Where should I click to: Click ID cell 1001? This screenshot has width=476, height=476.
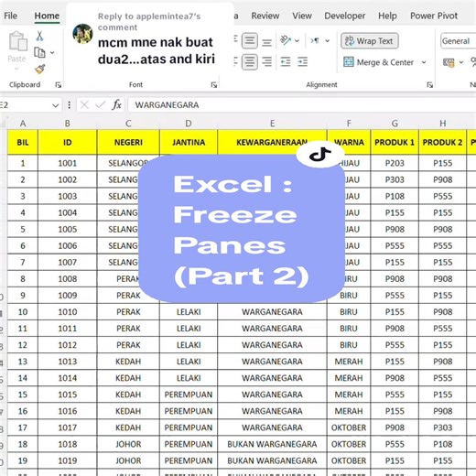[x=68, y=163]
